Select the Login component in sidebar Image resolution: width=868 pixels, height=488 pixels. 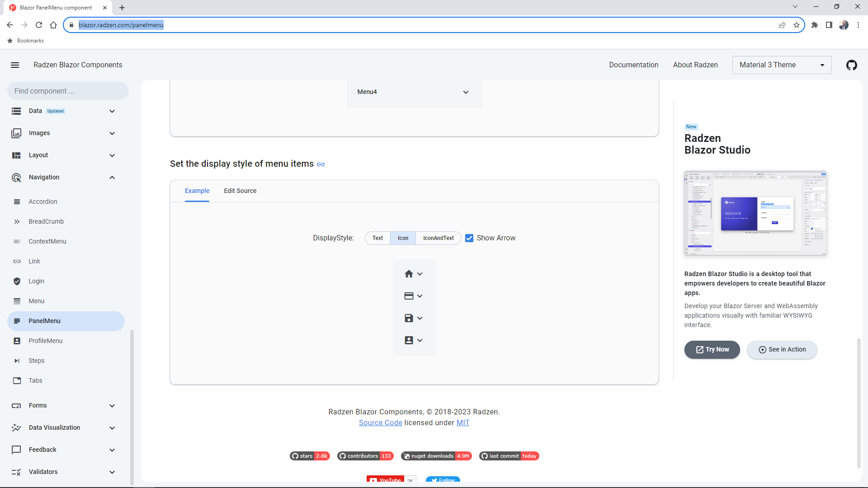click(x=36, y=281)
